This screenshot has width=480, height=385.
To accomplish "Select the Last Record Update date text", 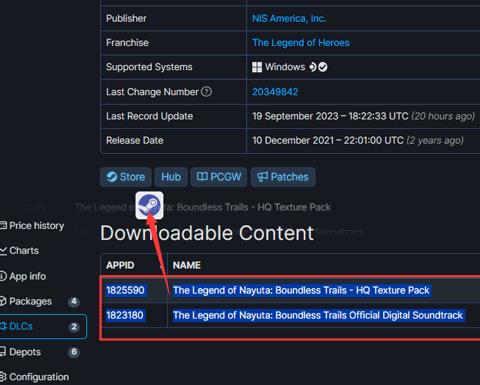I will 330,116.
